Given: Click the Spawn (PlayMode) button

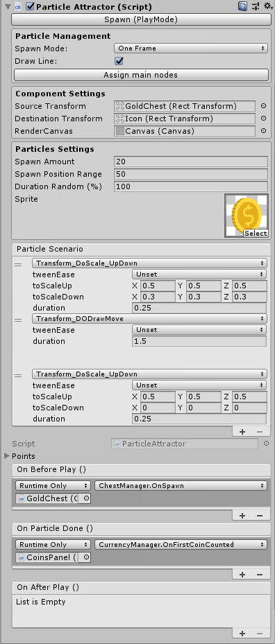Looking at the screenshot, I should pyautogui.click(x=141, y=19).
